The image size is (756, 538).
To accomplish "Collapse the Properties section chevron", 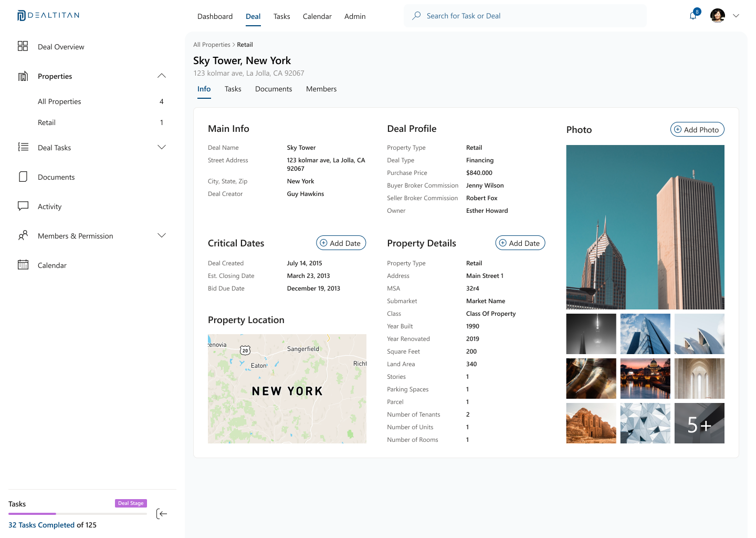I will coord(162,76).
